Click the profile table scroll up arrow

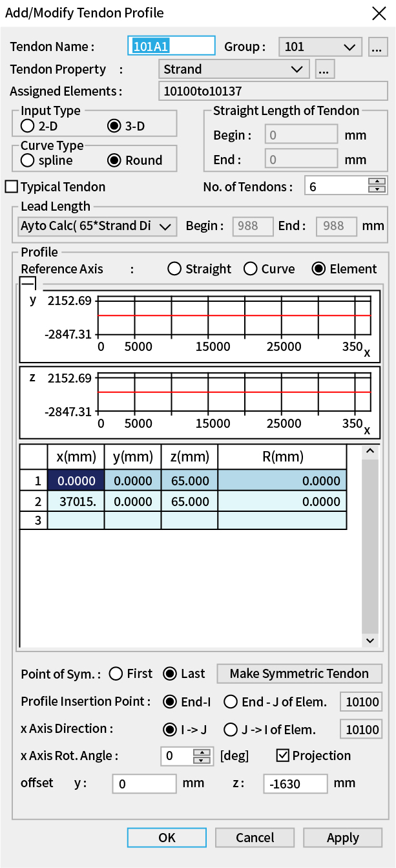coord(370,451)
